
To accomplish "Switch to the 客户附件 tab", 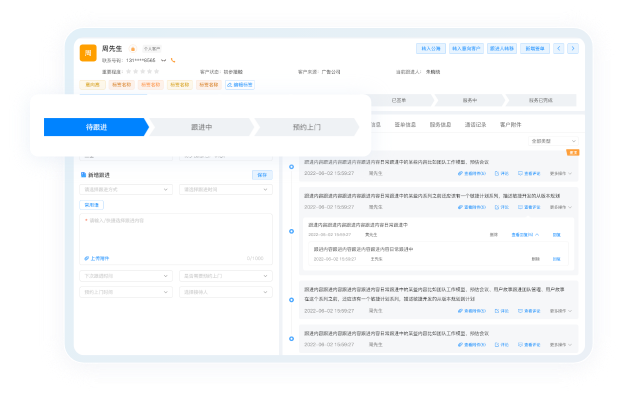I will tap(510, 125).
